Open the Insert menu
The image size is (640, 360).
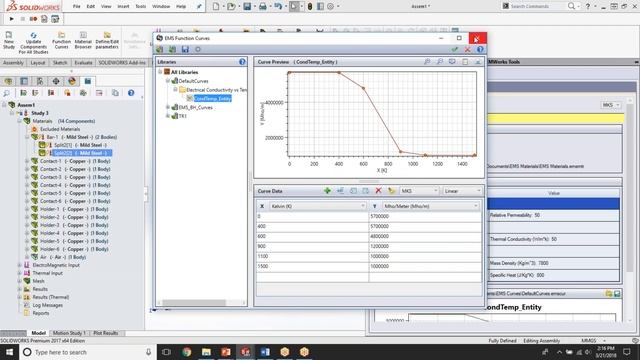123,6
